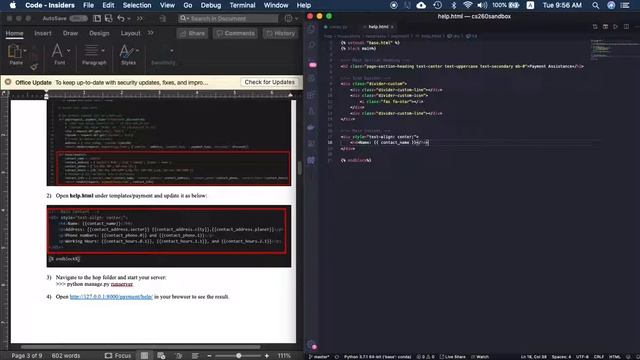Open the activity bar icon with the pink badge
640x360 pixels.
coord(312,64)
